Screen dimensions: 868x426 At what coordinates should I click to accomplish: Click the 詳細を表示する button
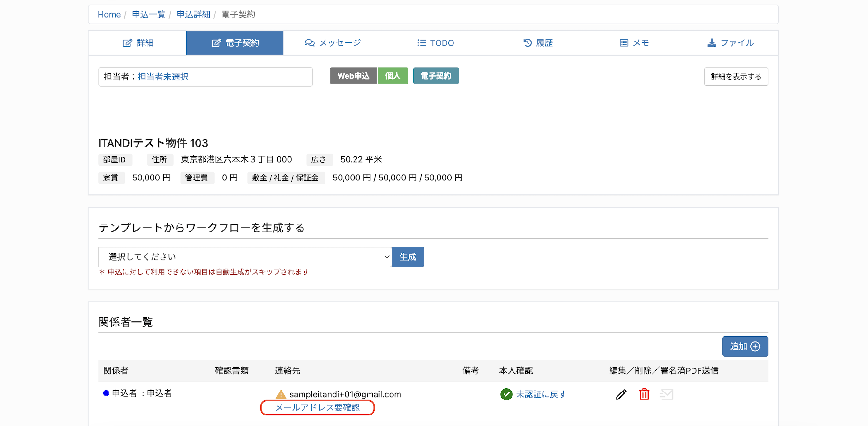[x=736, y=77]
